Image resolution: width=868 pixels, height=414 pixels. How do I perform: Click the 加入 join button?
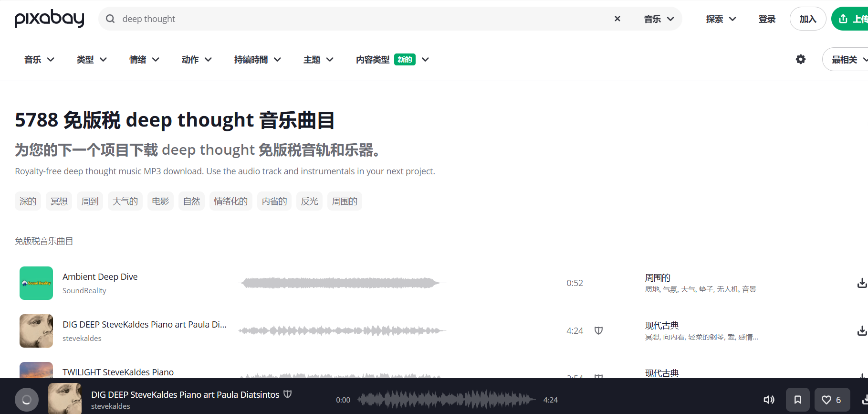pos(808,19)
